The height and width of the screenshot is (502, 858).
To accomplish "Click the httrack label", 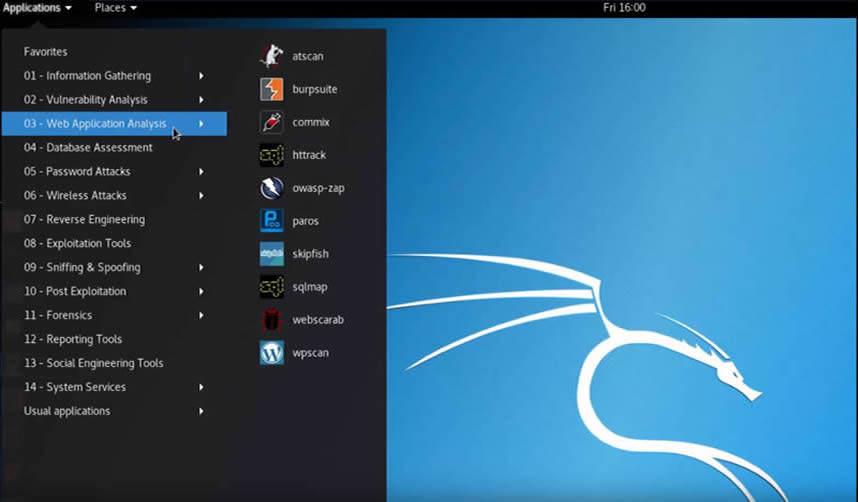I will click(x=309, y=155).
